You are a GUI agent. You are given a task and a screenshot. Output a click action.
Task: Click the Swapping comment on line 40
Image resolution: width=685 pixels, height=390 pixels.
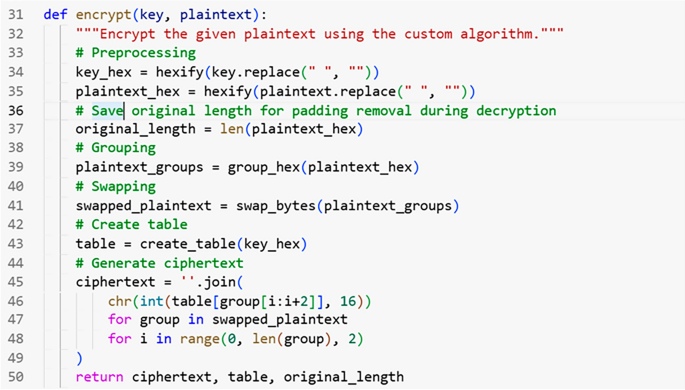(x=115, y=187)
